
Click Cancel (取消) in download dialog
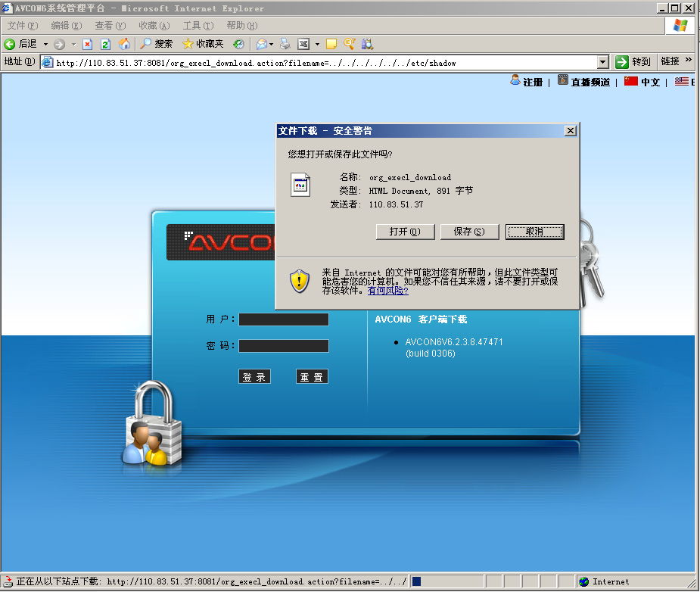[534, 232]
